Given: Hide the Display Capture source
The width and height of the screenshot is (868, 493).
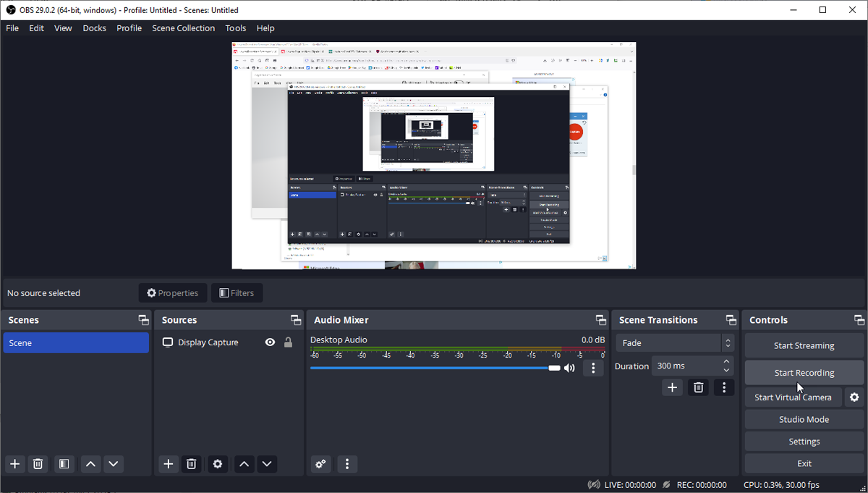Looking at the screenshot, I should tap(270, 342).
